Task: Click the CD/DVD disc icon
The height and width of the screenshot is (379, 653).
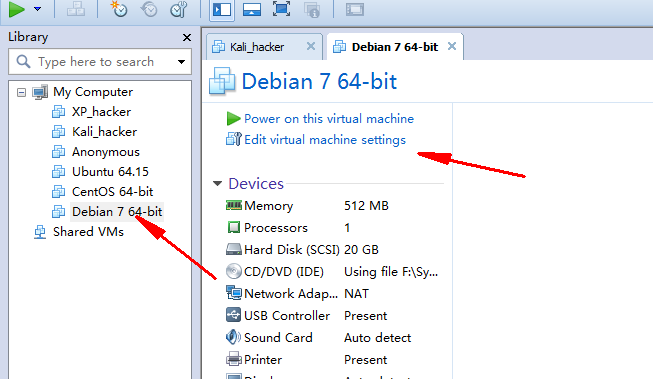Action: tap(234, 271)
